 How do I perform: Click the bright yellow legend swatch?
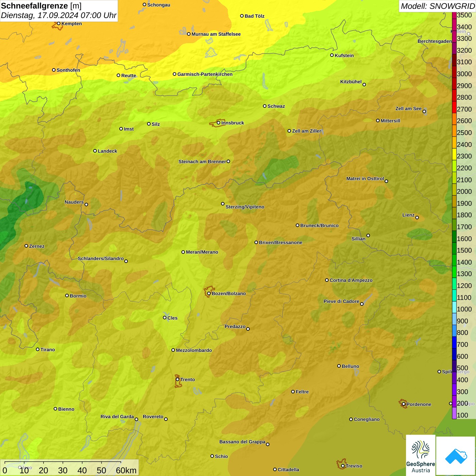[454, 154]
